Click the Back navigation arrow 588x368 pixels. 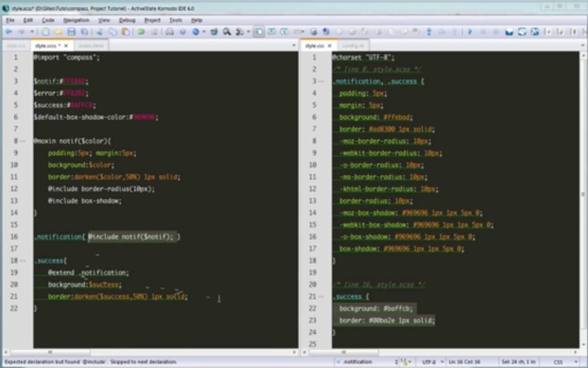pyautogui.click(x=9, y=32)
